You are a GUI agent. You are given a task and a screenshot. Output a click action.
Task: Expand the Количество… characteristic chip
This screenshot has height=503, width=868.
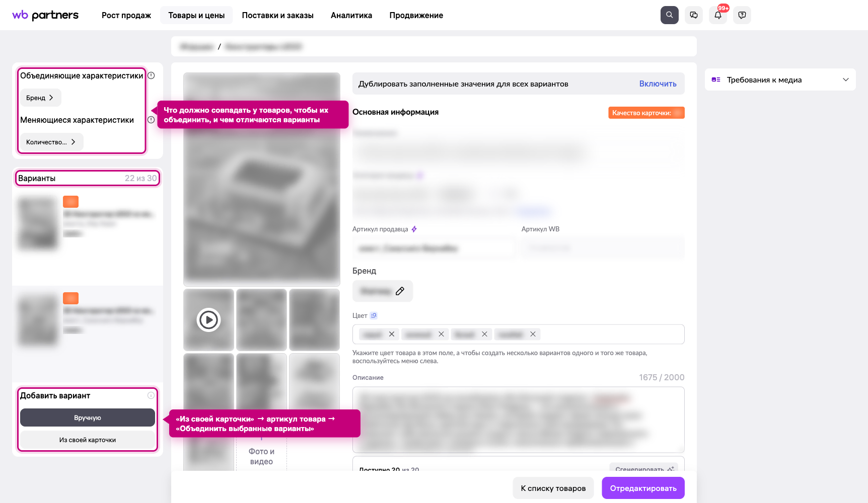click(x=51, y=142)
